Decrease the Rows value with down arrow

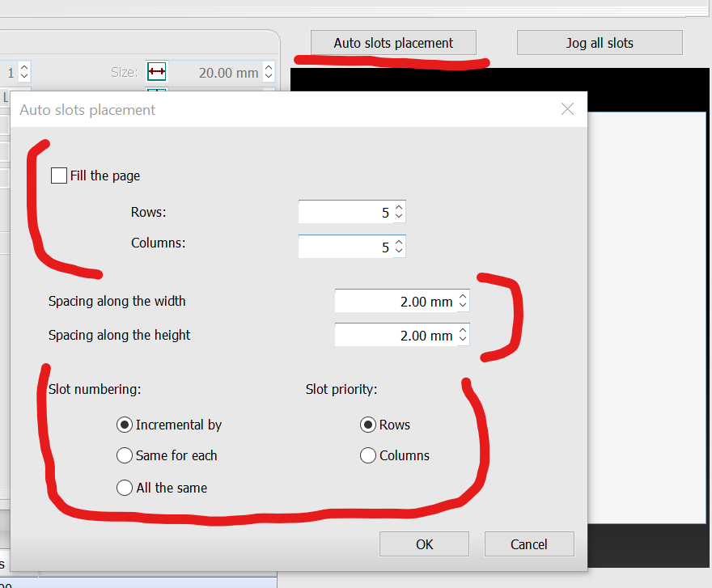coord(399,216)
